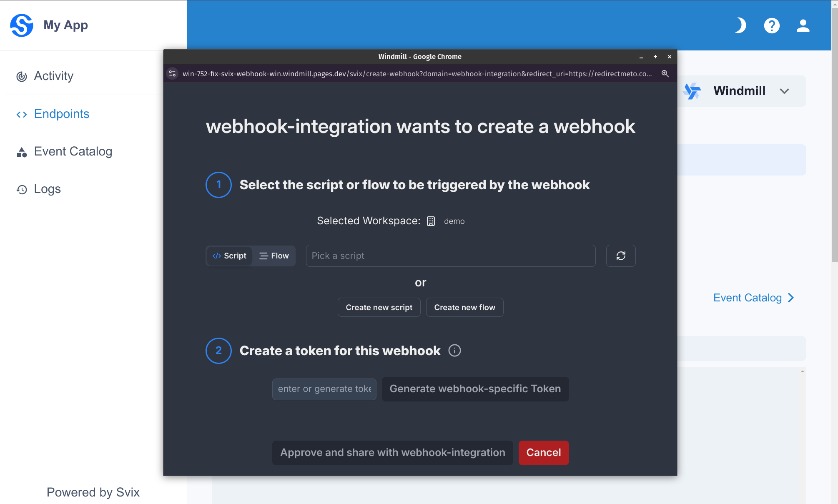
Task: Click the popup window URL address bar
Action: tap(417, 74)
